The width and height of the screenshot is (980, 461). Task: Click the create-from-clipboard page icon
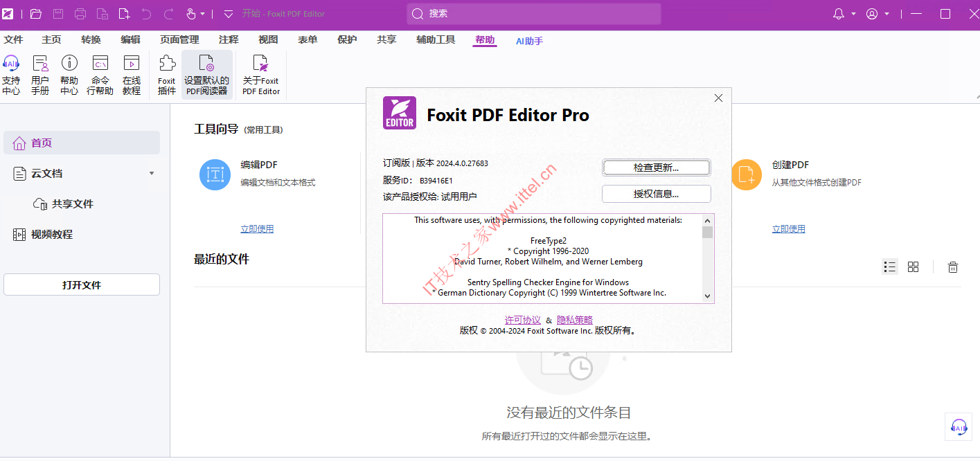[x=103, y=14]
